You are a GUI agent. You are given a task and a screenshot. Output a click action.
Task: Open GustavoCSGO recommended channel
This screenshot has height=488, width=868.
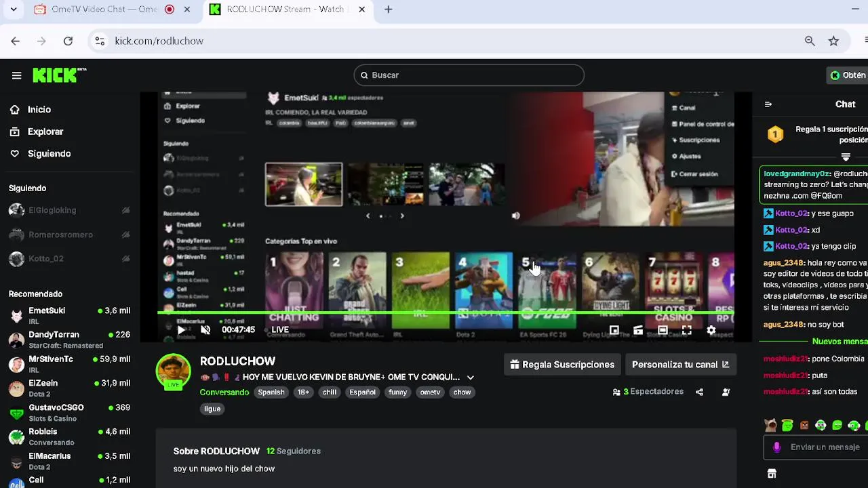(x=69, y=412)
